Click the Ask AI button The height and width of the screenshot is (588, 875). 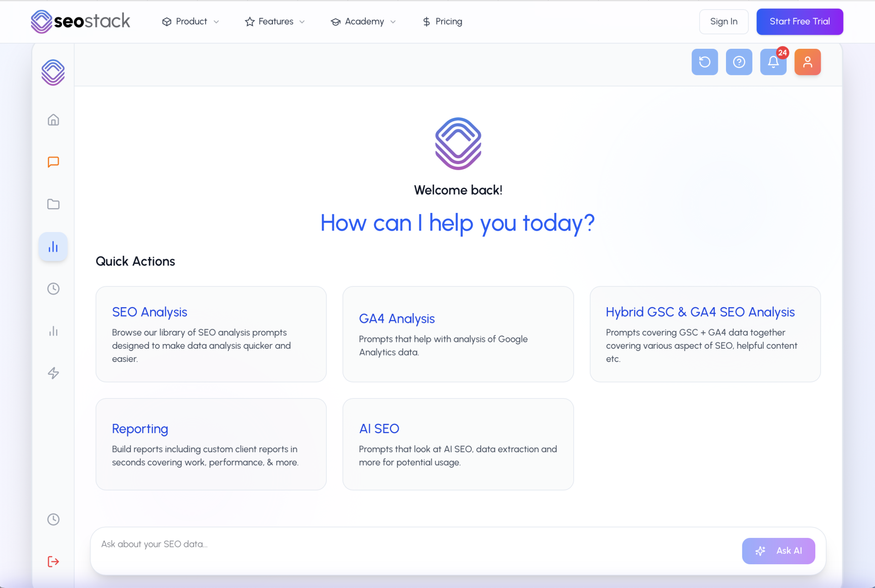[778, 551]
